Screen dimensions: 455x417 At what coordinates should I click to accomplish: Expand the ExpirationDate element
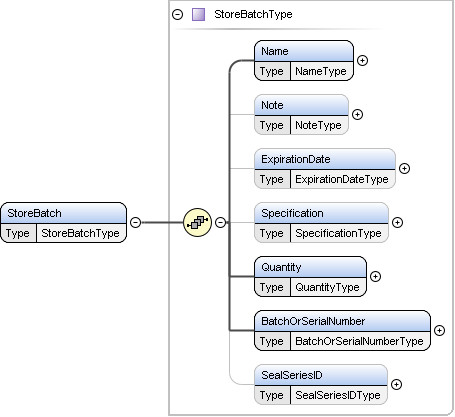click(x=404, y=168)
